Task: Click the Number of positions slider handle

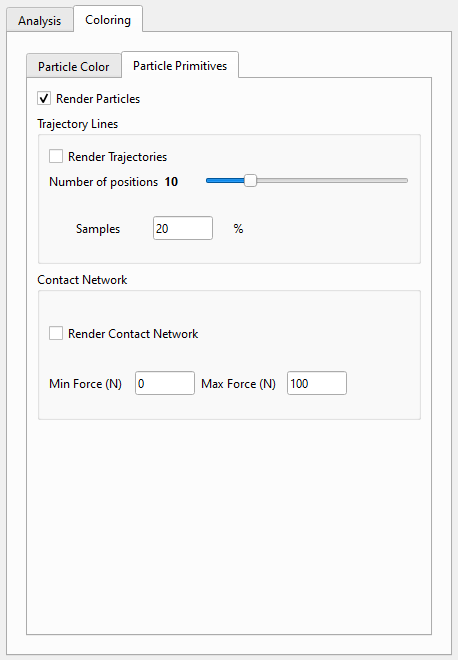Action: click(x=250, y=181)
